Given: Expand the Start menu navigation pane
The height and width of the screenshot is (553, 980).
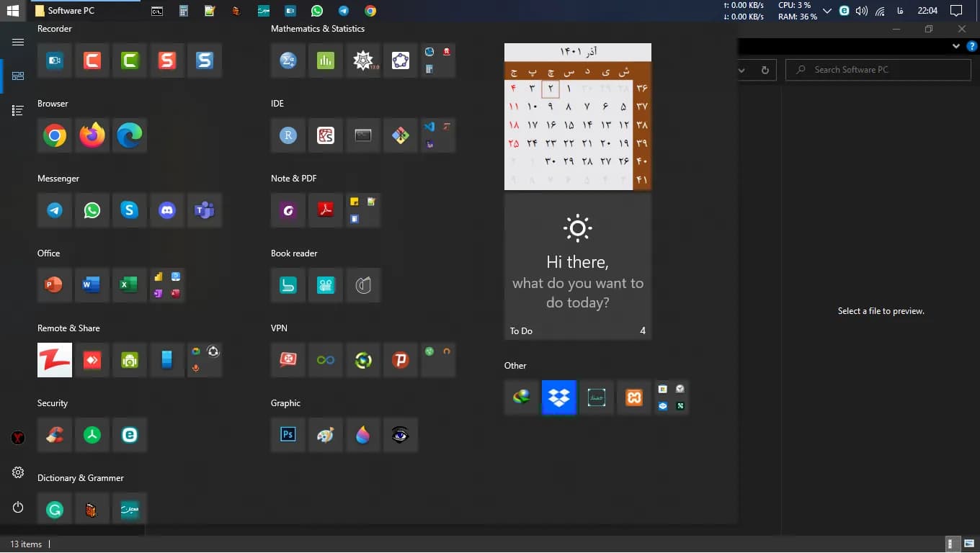Looking at the screenshot, I should (18, 42).
